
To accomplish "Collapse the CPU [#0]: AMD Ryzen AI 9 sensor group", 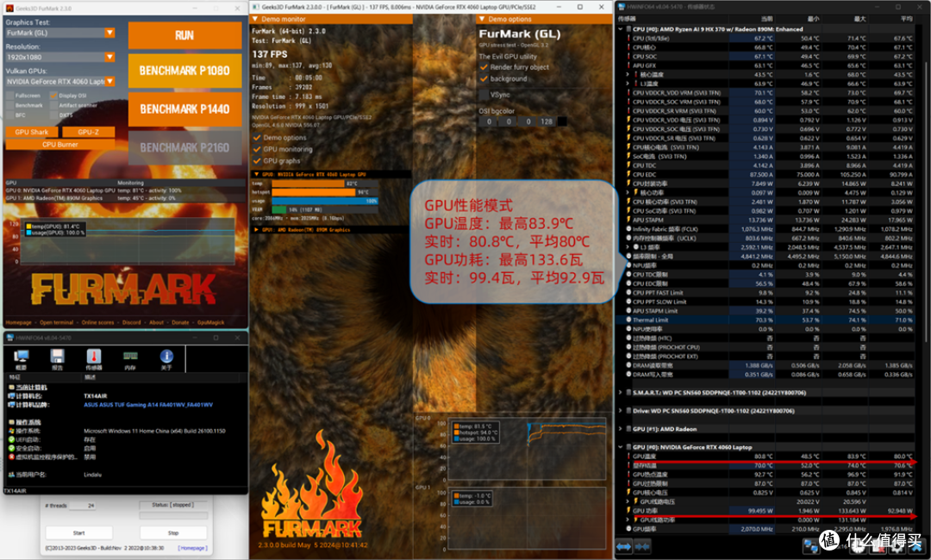I will (621, 29).
